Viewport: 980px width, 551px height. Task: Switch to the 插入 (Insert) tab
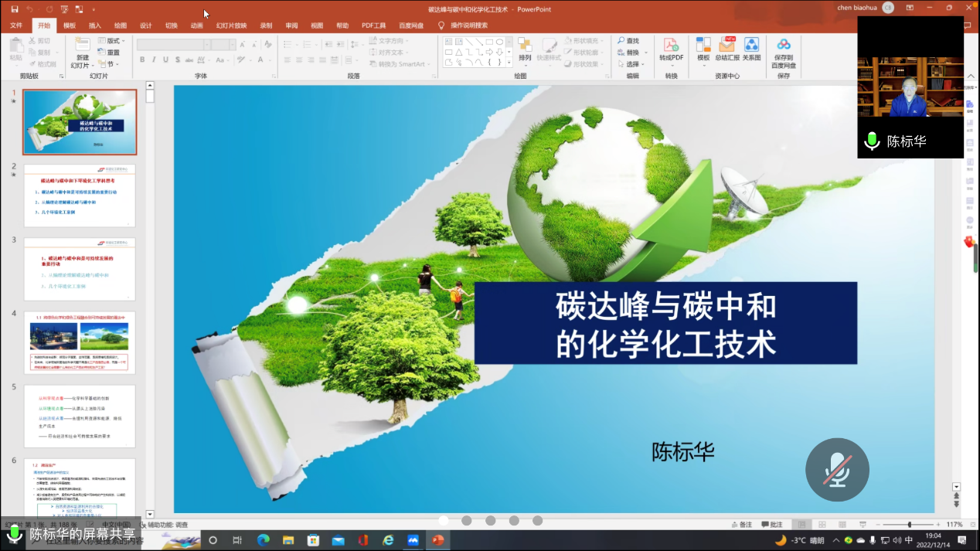point(95,26)
